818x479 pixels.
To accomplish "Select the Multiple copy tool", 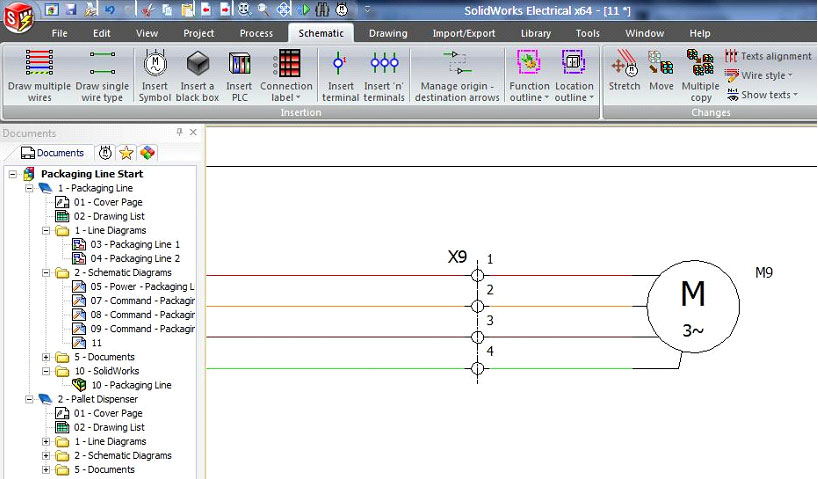I will click(x=700, y=75).
